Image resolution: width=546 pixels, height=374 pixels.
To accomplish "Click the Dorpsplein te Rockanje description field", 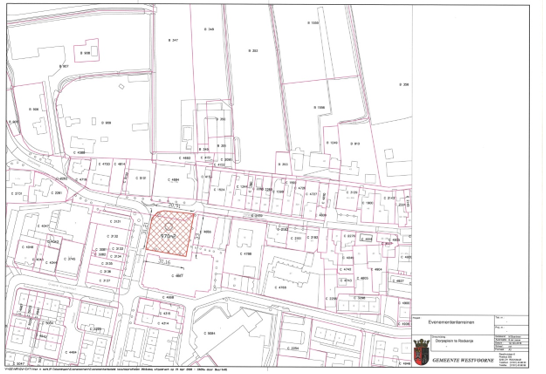I will tap(452, 341).
